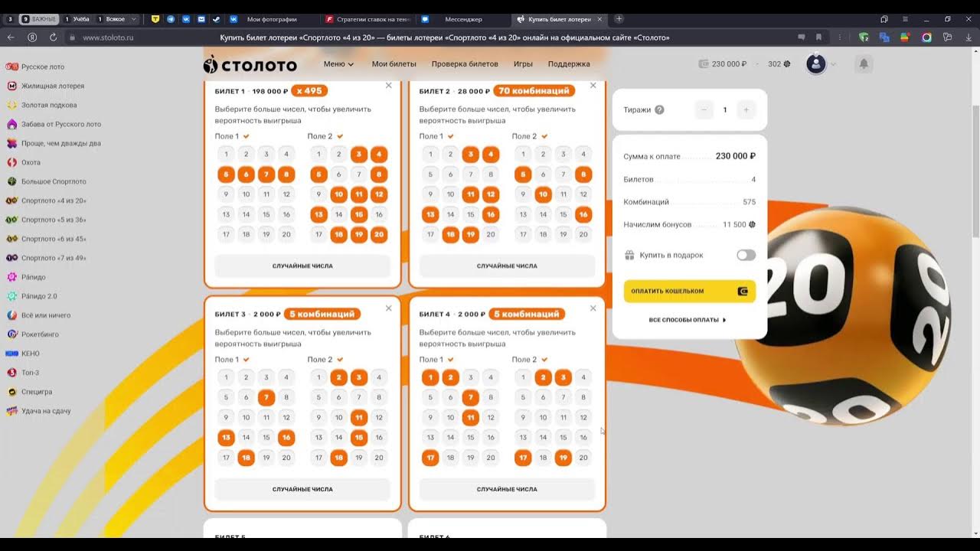Open the 230 000 ₽ wallet balance
The width and height of the screenshot is (980, 551).
723,64
